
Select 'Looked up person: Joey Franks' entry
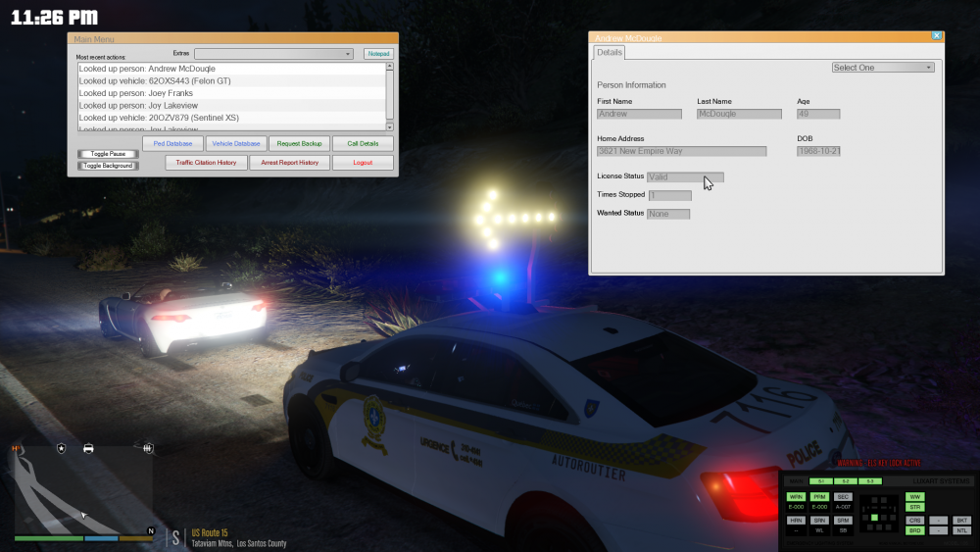(x=232, y=93)
